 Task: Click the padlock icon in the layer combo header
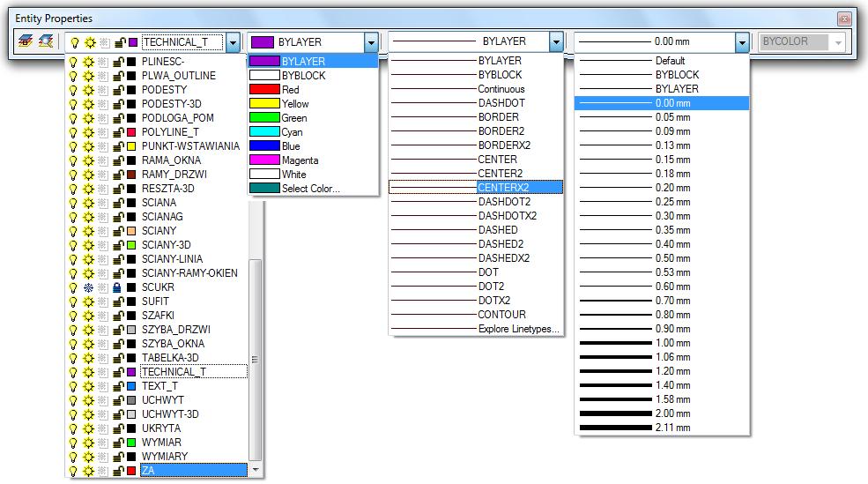click(x=120, y=42)
